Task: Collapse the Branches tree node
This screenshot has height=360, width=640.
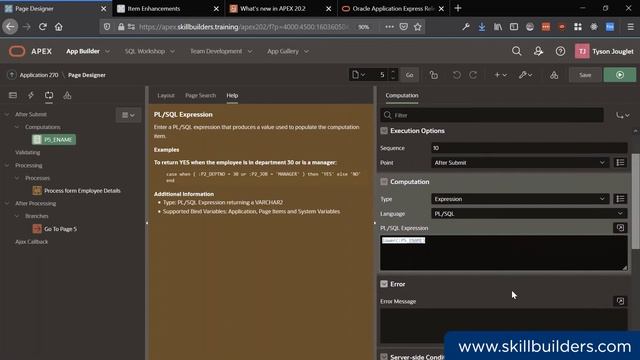Action: point(17,216)
